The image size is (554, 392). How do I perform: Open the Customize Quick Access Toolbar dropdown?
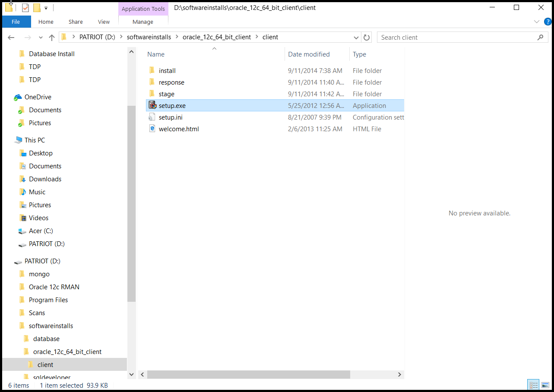coord(46,8)
